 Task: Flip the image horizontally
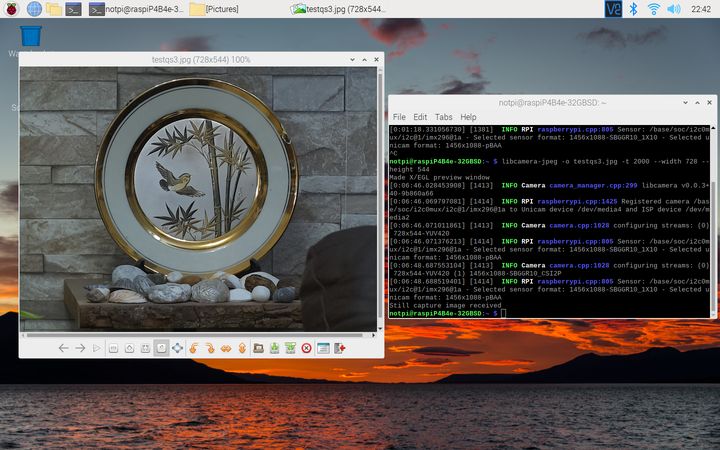(226, 349)
